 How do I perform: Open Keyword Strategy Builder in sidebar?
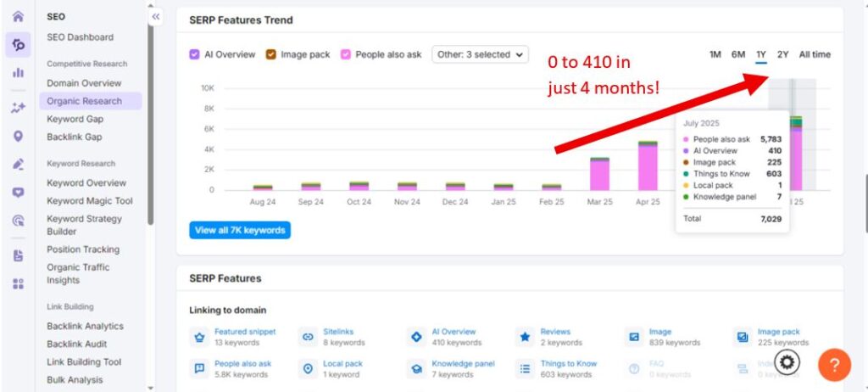(84, 225)
